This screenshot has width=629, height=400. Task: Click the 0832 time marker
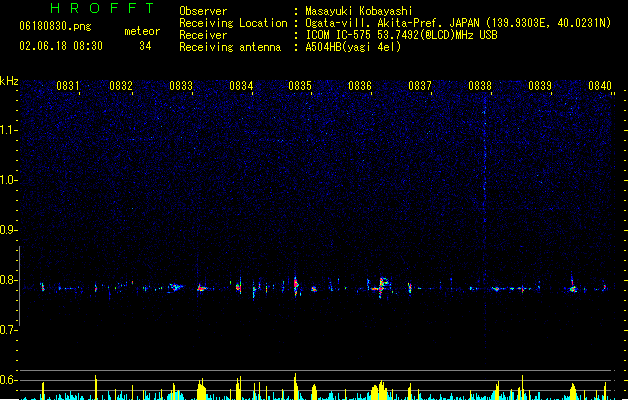[121, 86]
